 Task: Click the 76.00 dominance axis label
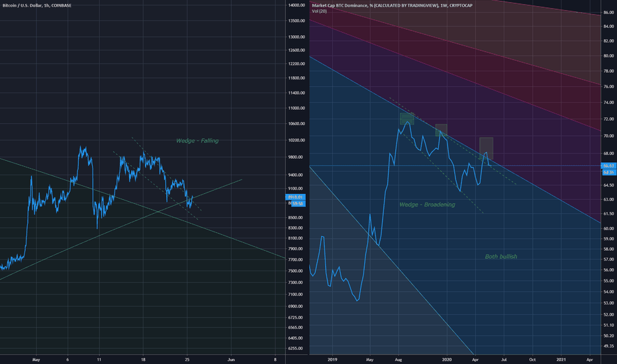(x=609, y=86)
